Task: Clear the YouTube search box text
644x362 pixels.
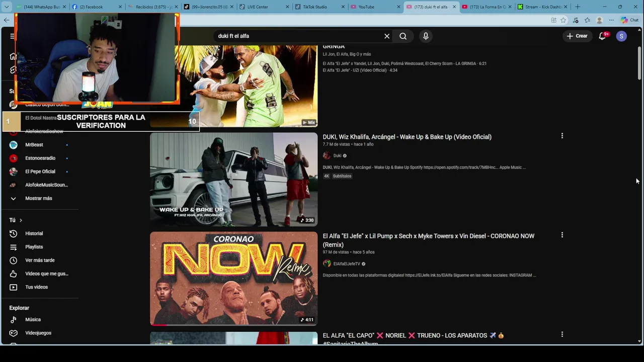Action: pos(387,36)
